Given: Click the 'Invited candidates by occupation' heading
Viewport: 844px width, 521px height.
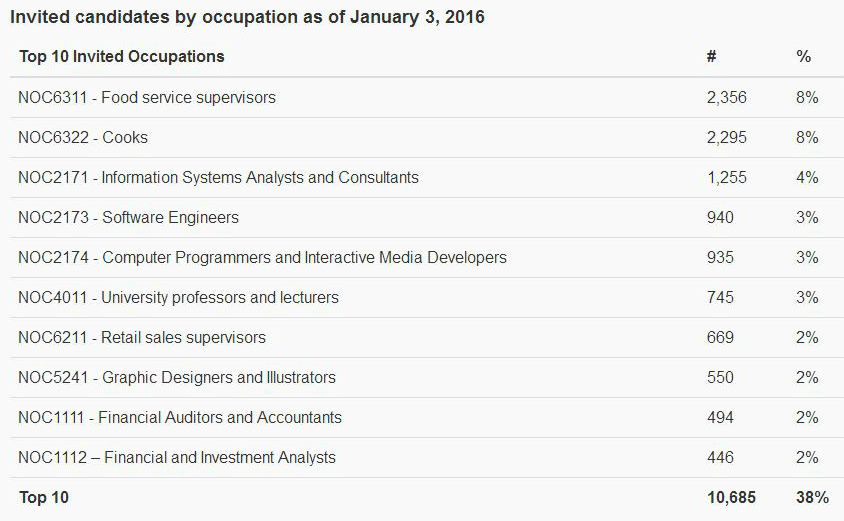Looking at the screenshot, I should pyautogui.click(x=247, y=17).
